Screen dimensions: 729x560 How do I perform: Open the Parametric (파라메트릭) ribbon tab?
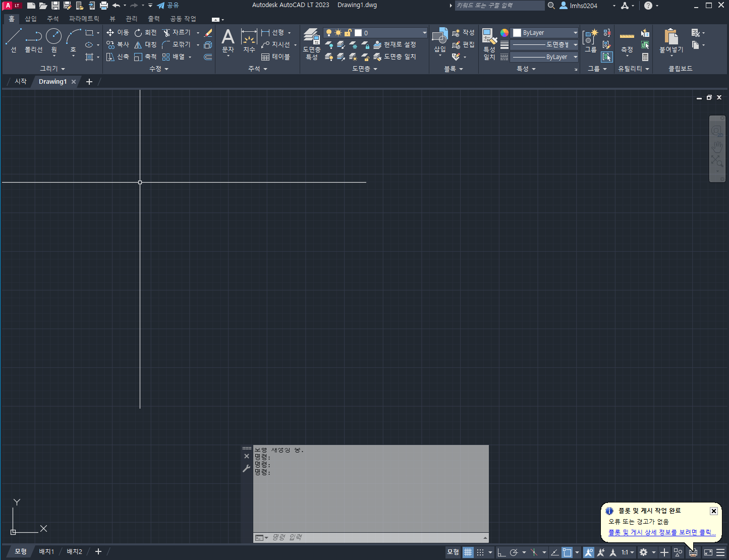[x=84, y=19]
